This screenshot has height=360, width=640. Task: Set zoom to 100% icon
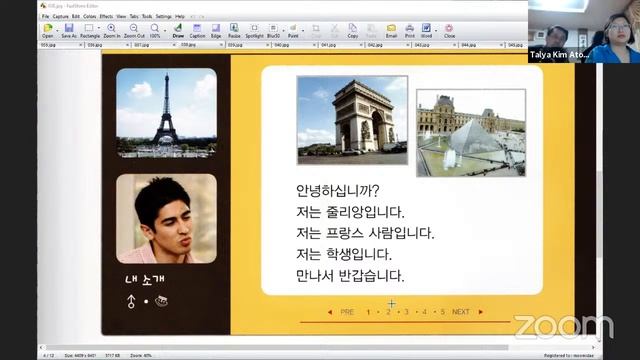155,28
